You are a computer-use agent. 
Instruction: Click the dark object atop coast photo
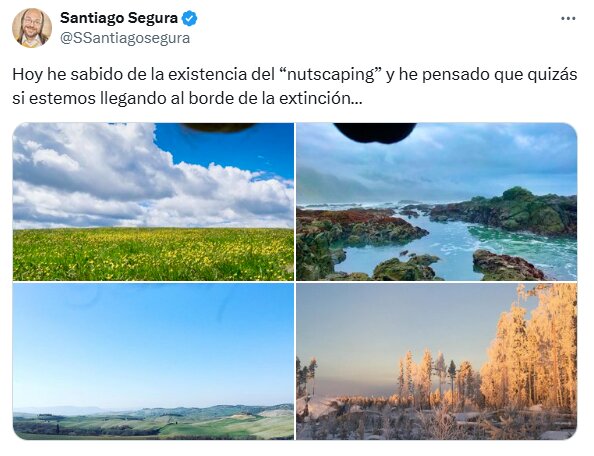pyautogui.click(x=375, y=133)
